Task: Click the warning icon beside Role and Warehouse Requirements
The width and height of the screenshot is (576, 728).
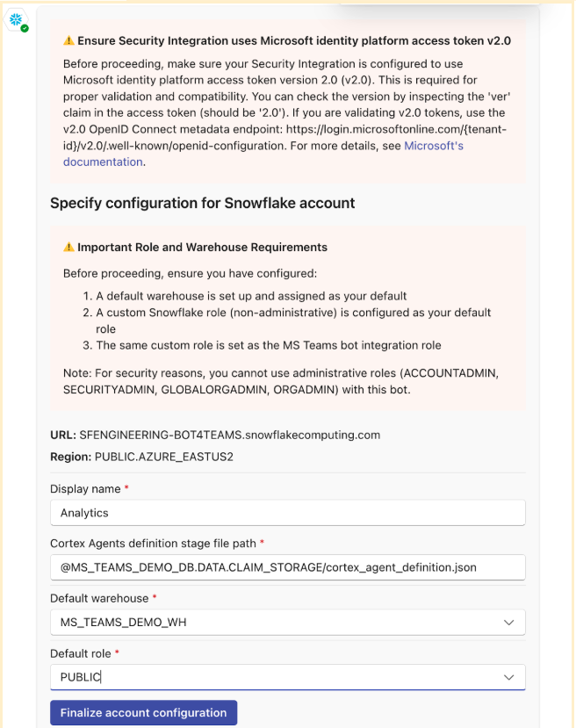Action: click(x=68, y=247)
